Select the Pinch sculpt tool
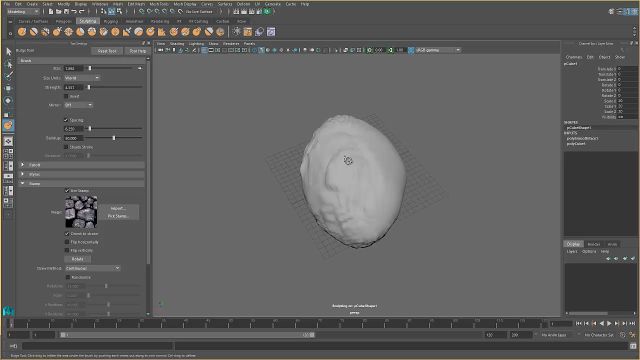This screenshot has width=640, height=360. coord(69,32)
